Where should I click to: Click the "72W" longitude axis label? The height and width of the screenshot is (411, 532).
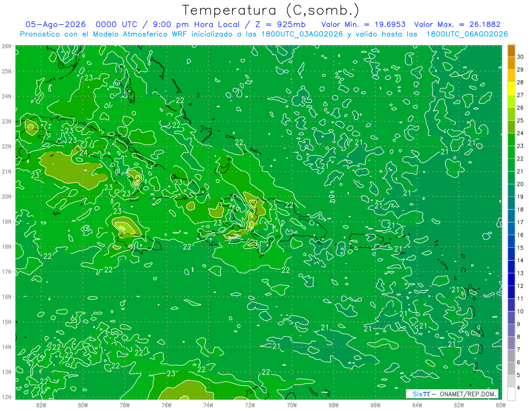pyautogui.click(x=250, y=405)
